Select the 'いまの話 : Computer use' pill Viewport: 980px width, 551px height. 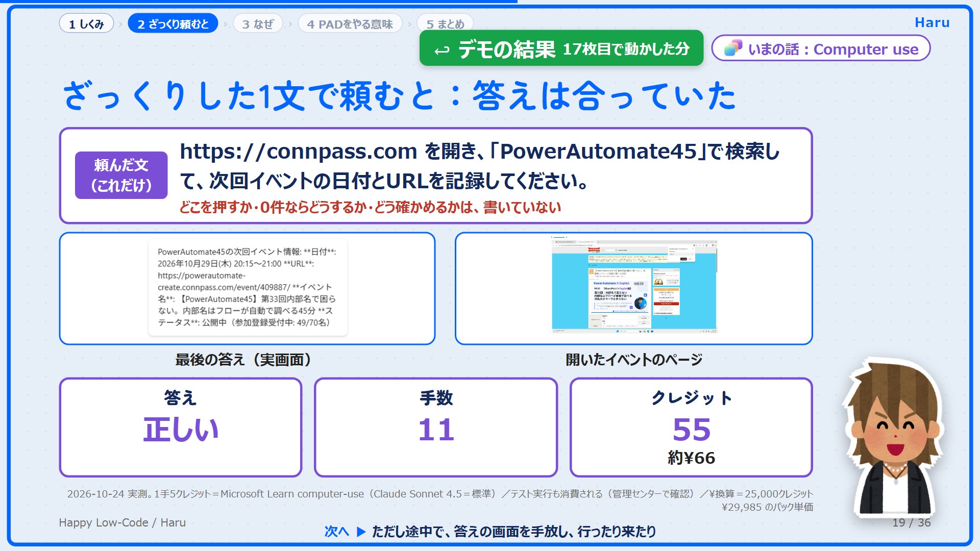[x=821, y=48]
